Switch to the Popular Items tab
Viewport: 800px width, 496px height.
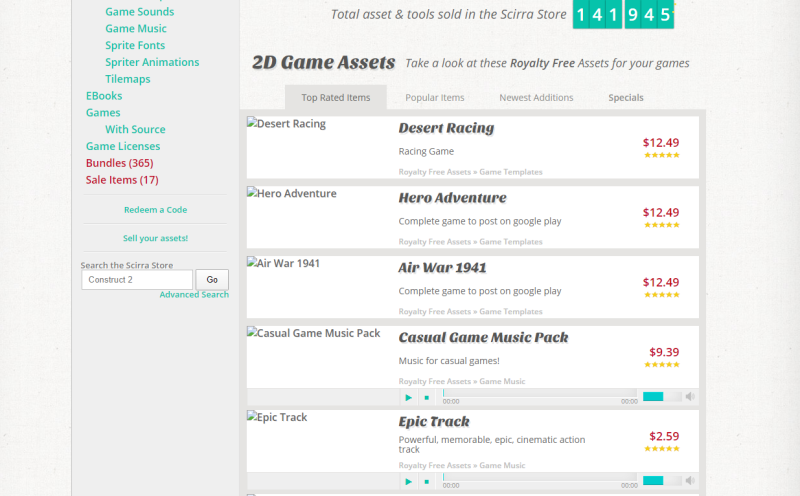point(435,97)
